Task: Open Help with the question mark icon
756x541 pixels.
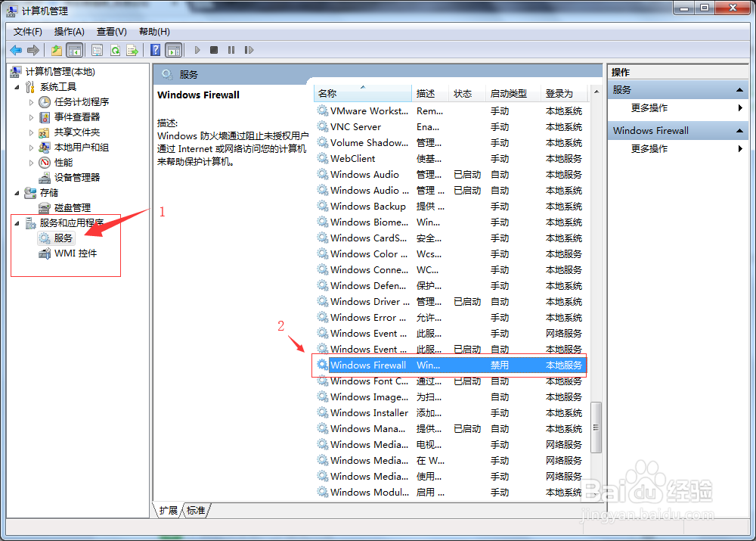Action: 155,50
